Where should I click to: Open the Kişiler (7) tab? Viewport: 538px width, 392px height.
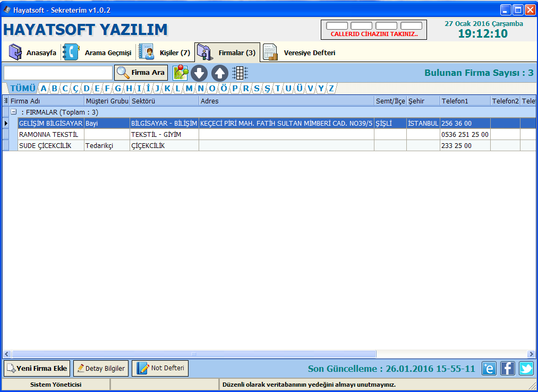(164, 53)
